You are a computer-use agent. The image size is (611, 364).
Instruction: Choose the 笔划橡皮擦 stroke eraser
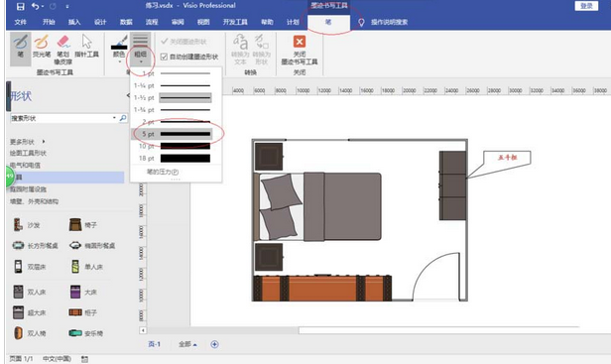(x=63, y=50)
